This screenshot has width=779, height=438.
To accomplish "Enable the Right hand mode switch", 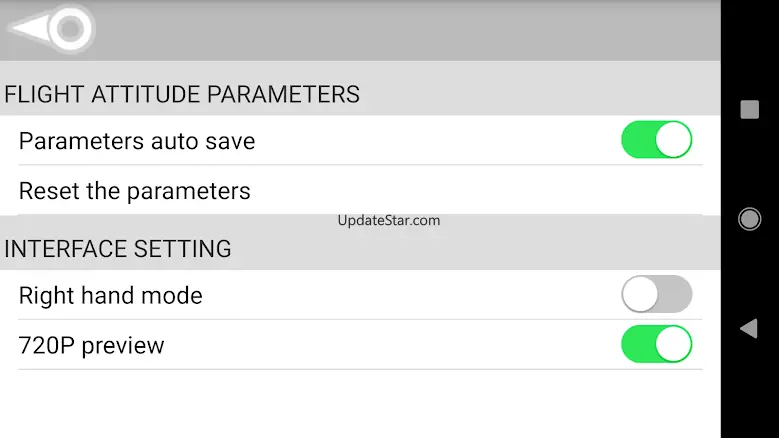I will [x=656, y=294].
